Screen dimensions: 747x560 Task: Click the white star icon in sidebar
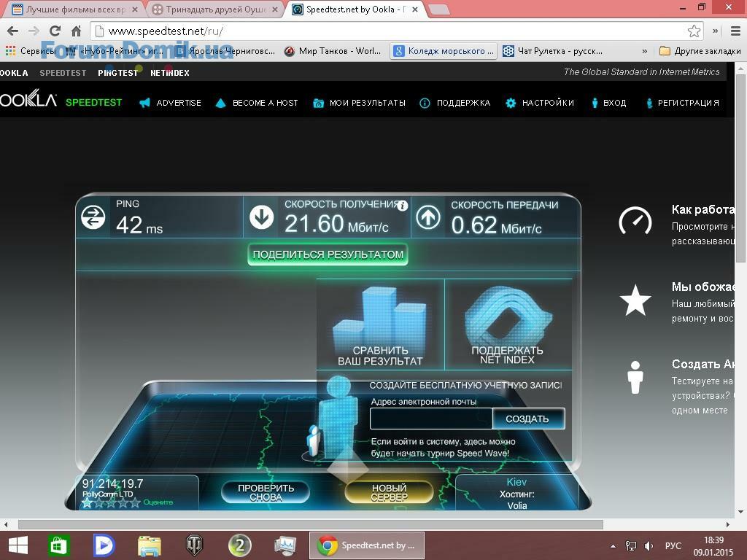point(635,300)
